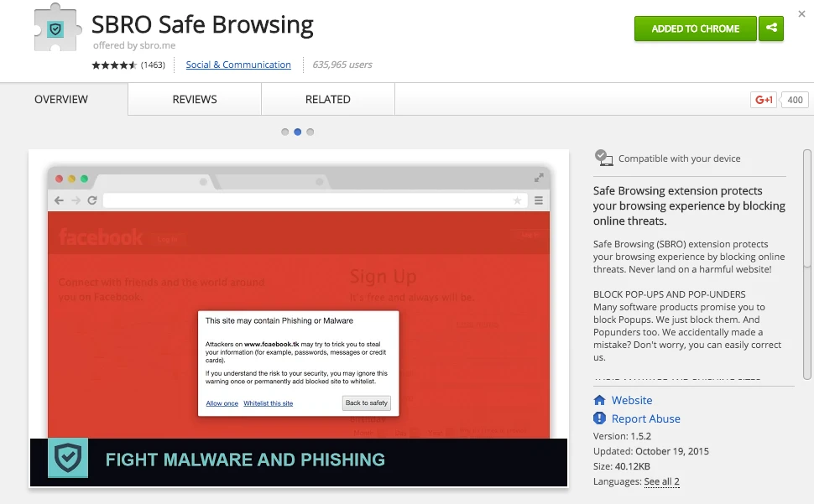
Task: Click the Report Abuse link
Action: click(x=646, y=418)
